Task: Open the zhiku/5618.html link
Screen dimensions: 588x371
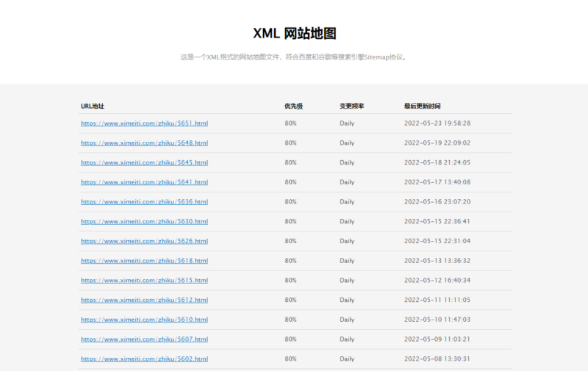Action: [x=144, y=261]
